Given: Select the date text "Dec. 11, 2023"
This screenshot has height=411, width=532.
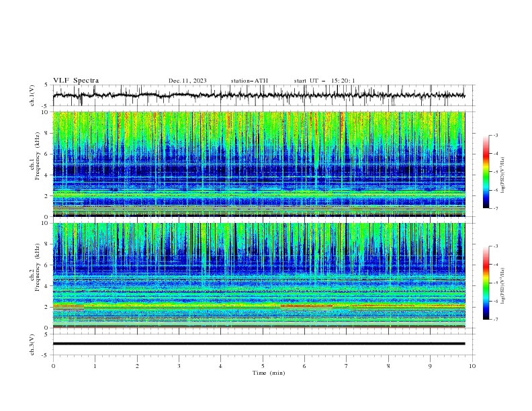Looking at the screenshot, I should 187,81.
